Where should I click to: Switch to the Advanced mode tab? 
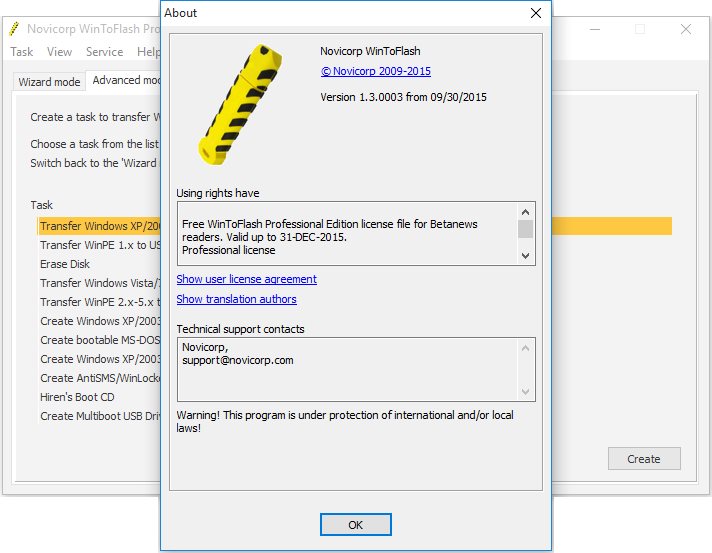124,80
